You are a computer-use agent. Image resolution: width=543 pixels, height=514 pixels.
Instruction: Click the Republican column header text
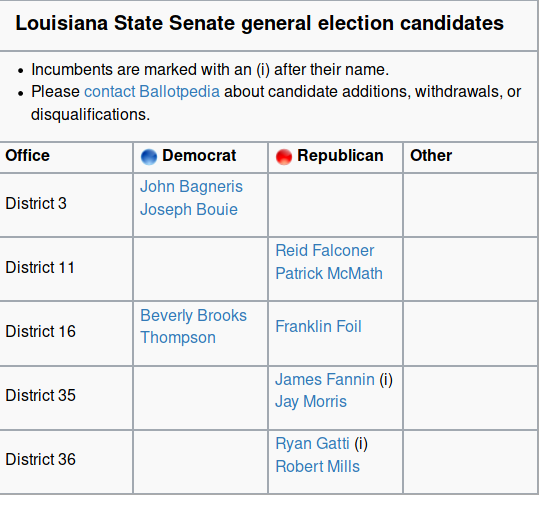click(340, 156)
